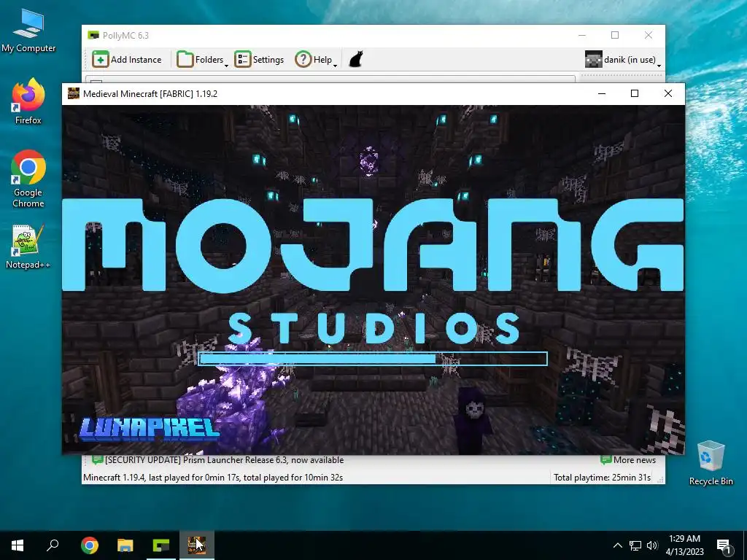This screenshot has height=560, width=747.
Task: Maximize the PollyMC window
Action: (x=615, y=35)
